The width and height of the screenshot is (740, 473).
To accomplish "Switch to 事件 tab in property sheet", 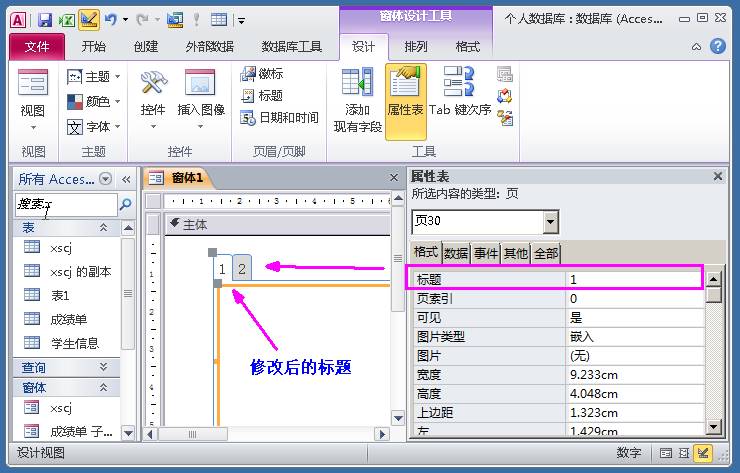I will (486, 253).
